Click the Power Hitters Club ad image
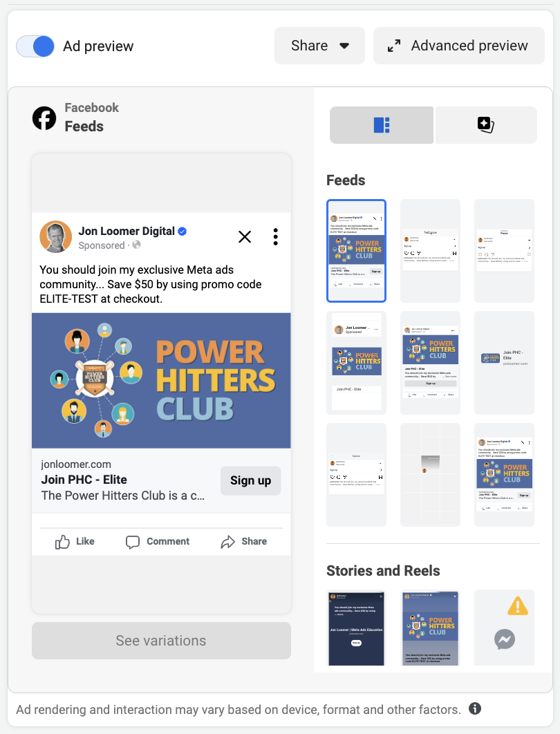Screen dimensions: 560x734 coord(161,381)
